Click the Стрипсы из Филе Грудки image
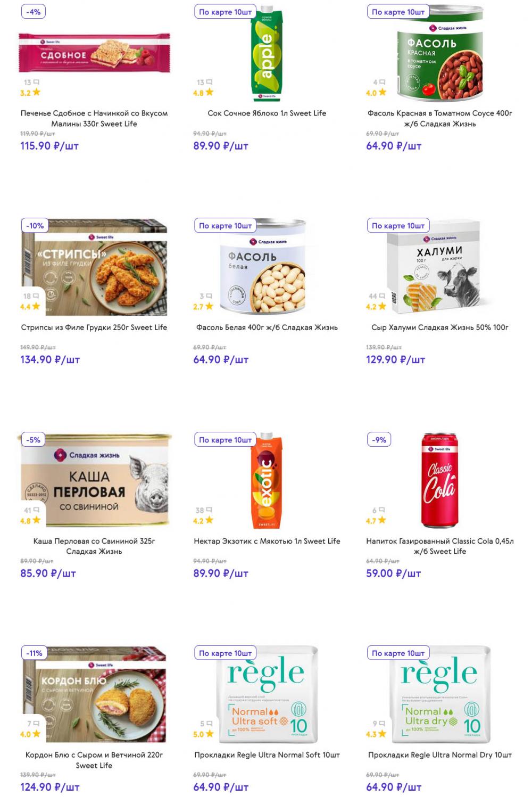This screenshot has height=804, width=532. click(95, 266)
